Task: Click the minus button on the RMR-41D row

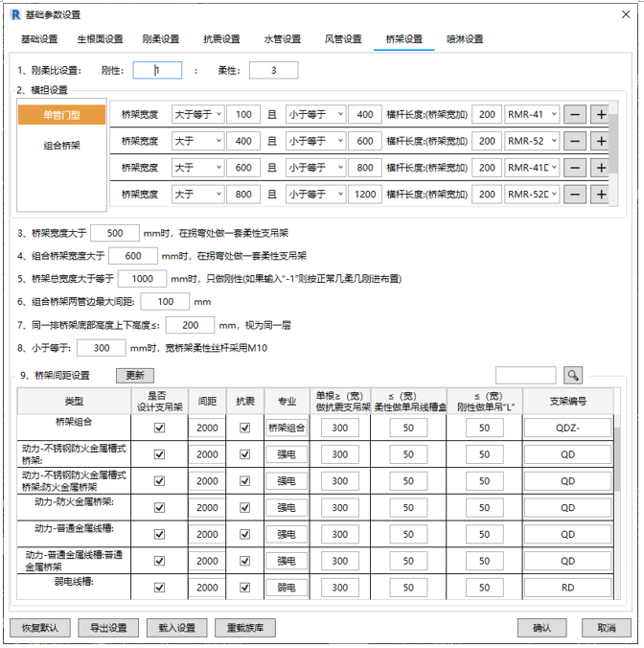Action: coord(575,168)
